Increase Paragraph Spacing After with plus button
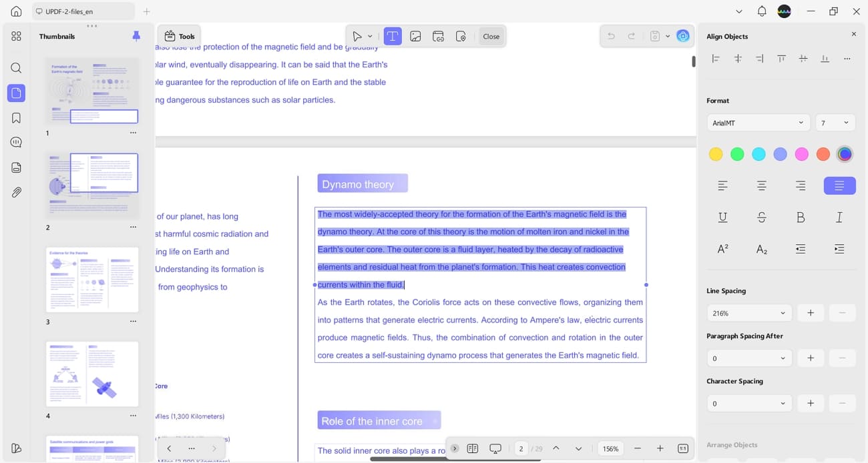The width and height of the screenshot is (868, 463). (811, 358)
